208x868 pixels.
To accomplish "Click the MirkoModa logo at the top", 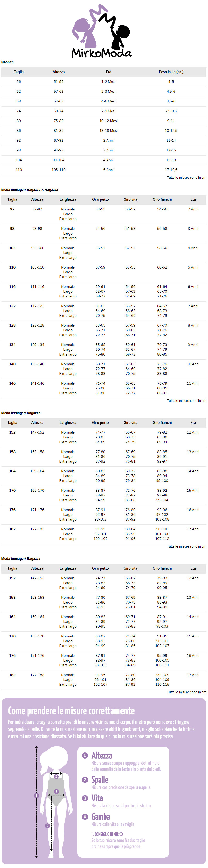I will 101,32.
